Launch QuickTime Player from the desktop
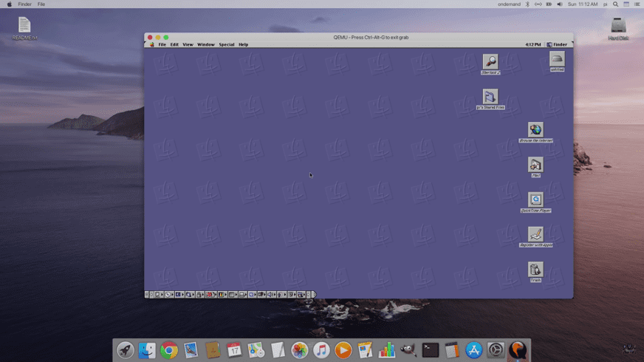 535,199
